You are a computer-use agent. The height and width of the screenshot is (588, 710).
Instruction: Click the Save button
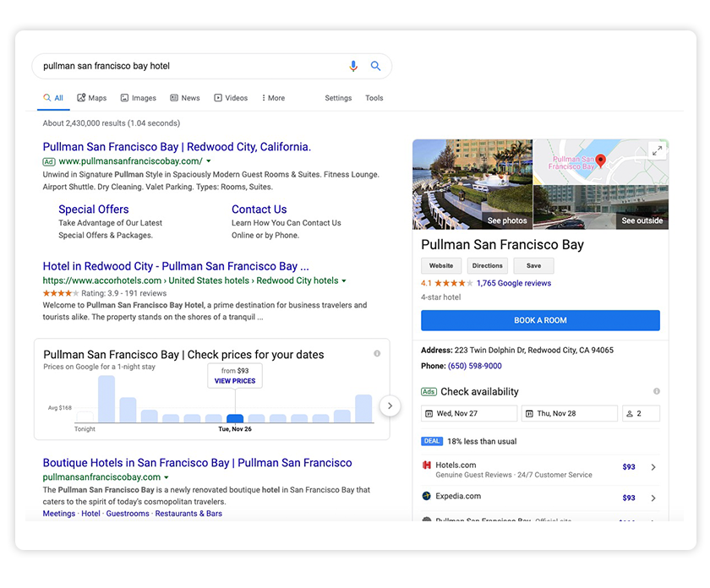pyautogui.click(x=533, y=266)
